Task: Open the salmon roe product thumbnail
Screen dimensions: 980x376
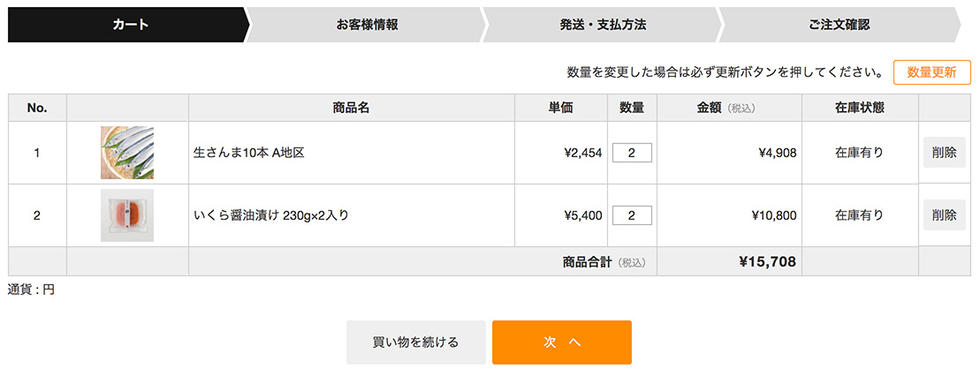Action: [127, 215]
